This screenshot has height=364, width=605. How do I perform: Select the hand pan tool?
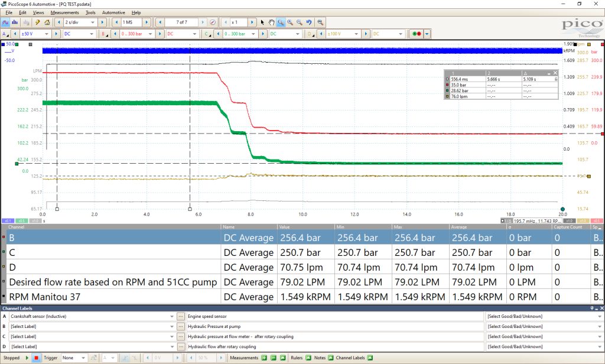272,22
